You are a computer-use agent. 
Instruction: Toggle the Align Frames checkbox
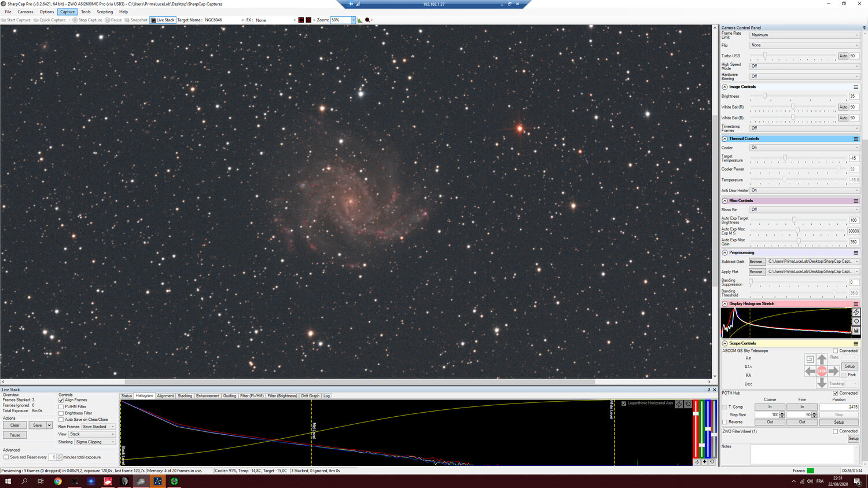pos(61,400)
